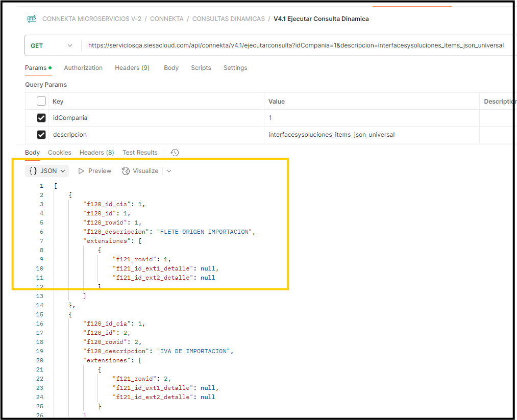Open the Headers (9) request tab
Image resolution: width=517 pixels, height=420 pixels.
(x=132, y=67)
